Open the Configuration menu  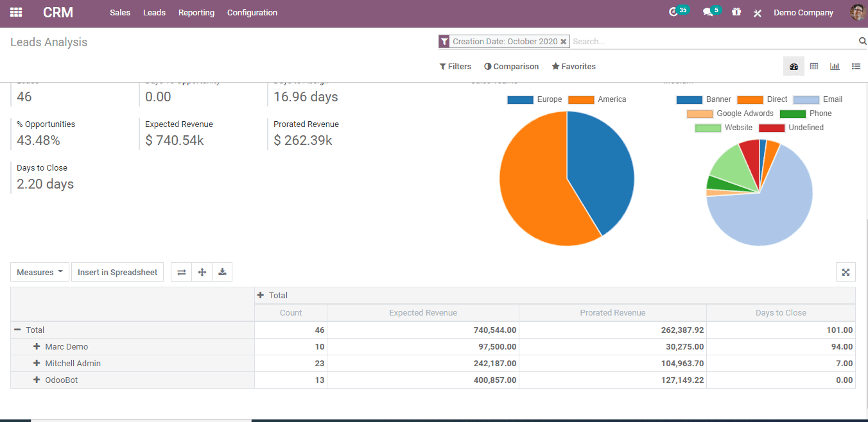[x=252, y=12]
